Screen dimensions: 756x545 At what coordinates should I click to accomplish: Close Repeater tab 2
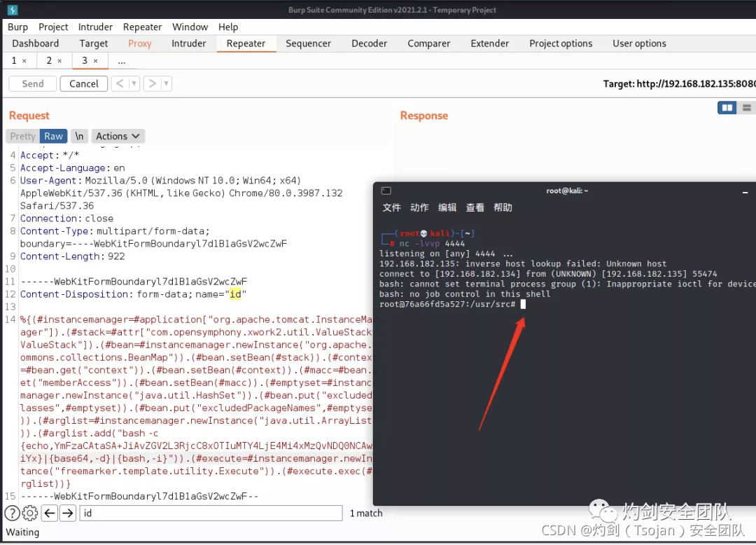[59, 61]
